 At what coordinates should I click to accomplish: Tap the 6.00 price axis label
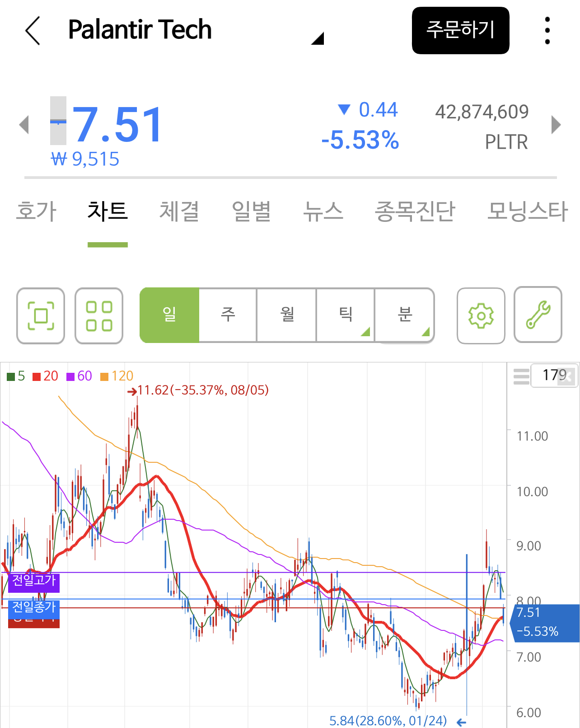click(x=529, y=713)
